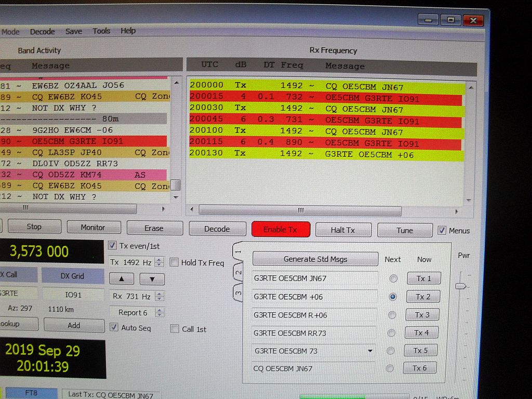Click the Generate Std Msgs button
532x399 pixels.
coord(315,259)
